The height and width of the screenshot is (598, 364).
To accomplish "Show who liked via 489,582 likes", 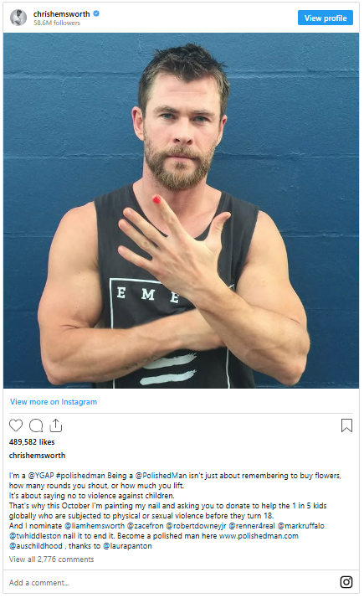I will (x=32, y=442).
